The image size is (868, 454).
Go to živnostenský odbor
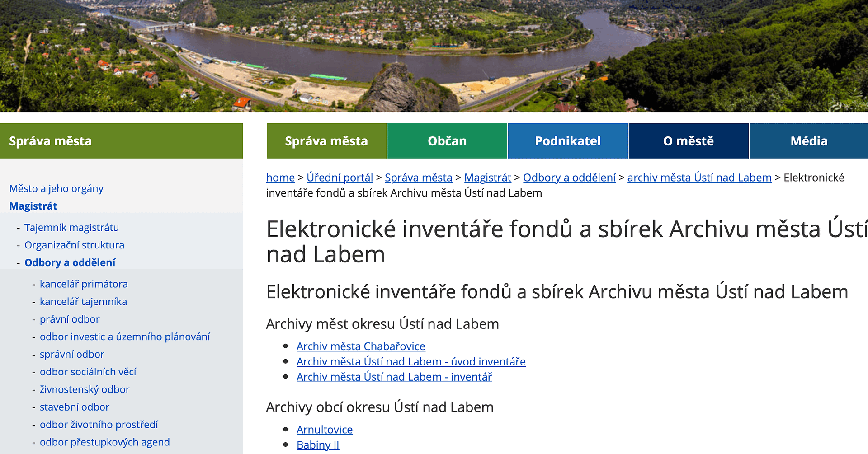click(x=85, y=389)
